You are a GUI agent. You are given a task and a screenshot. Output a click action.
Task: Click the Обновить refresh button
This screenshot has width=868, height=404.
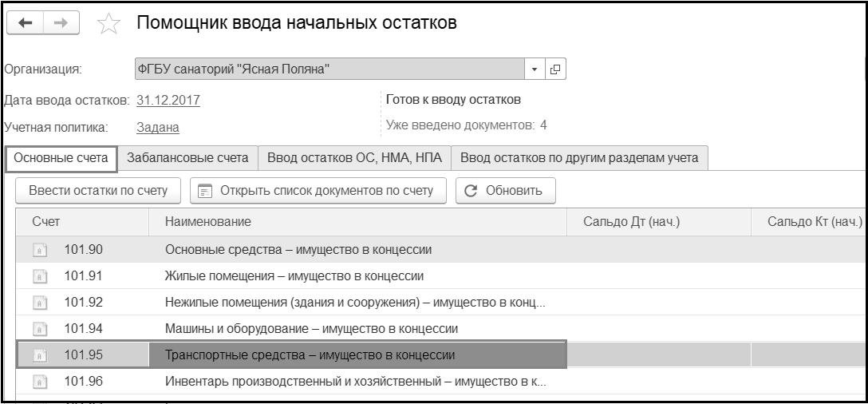point(506,190)
